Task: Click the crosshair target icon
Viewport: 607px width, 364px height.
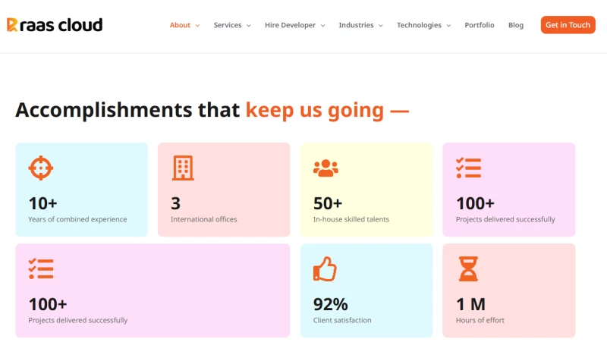Action: tap(40, 168)
